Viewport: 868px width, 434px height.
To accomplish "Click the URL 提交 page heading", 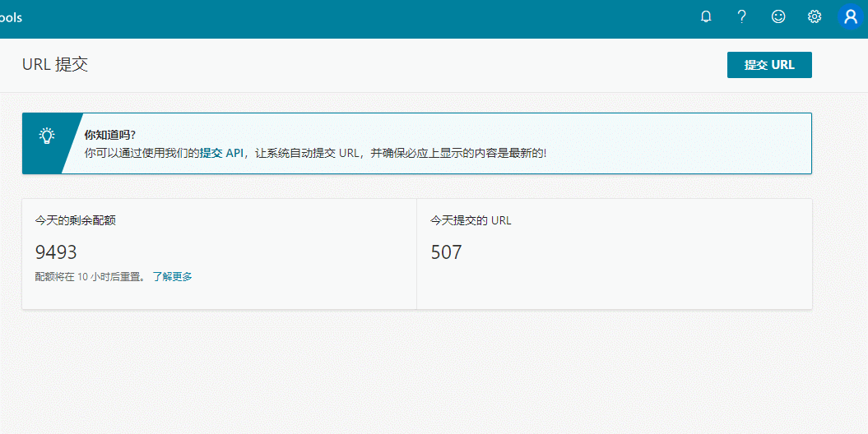I will pos(55,65).
